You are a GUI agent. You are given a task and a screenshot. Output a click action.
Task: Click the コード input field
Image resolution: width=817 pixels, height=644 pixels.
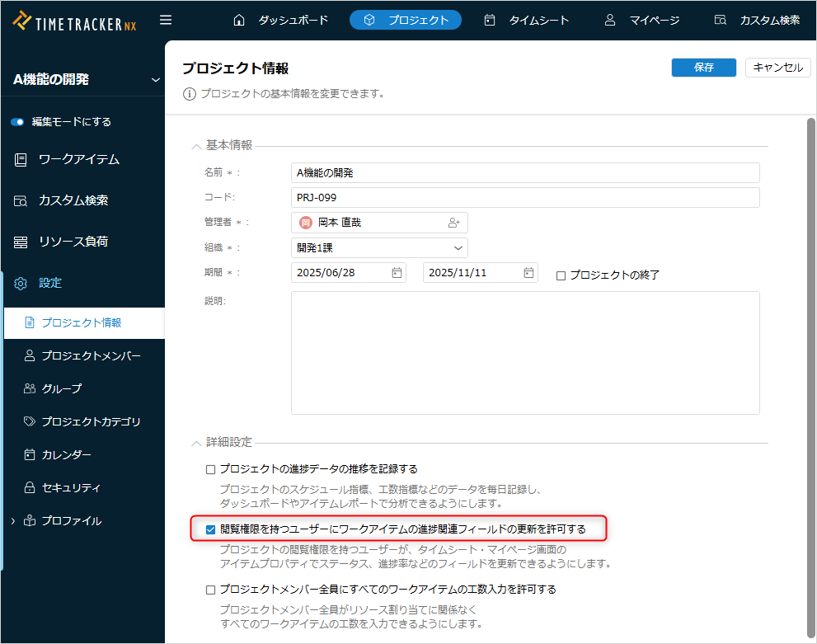point(525,198)
